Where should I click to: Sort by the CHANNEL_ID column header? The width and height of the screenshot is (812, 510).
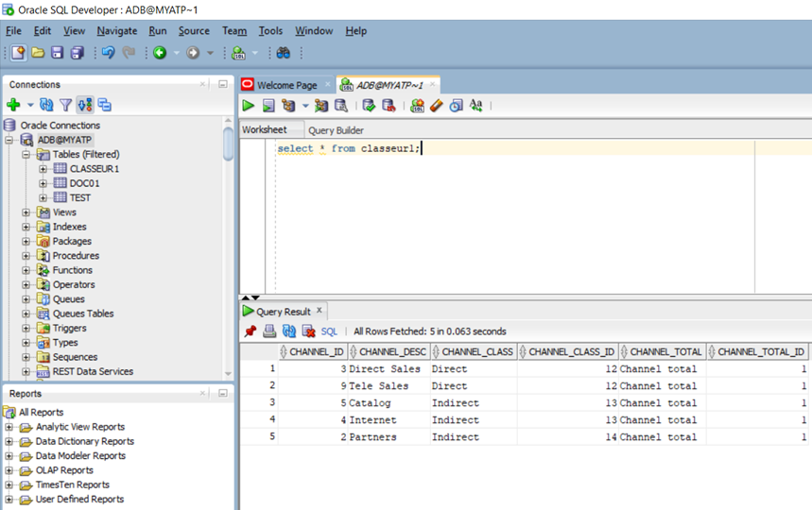[312, 352]
